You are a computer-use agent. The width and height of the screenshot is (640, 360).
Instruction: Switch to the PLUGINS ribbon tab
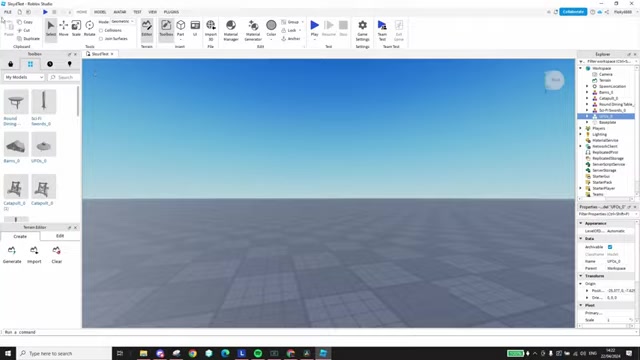pyautogui.click(x=171, y=12)
